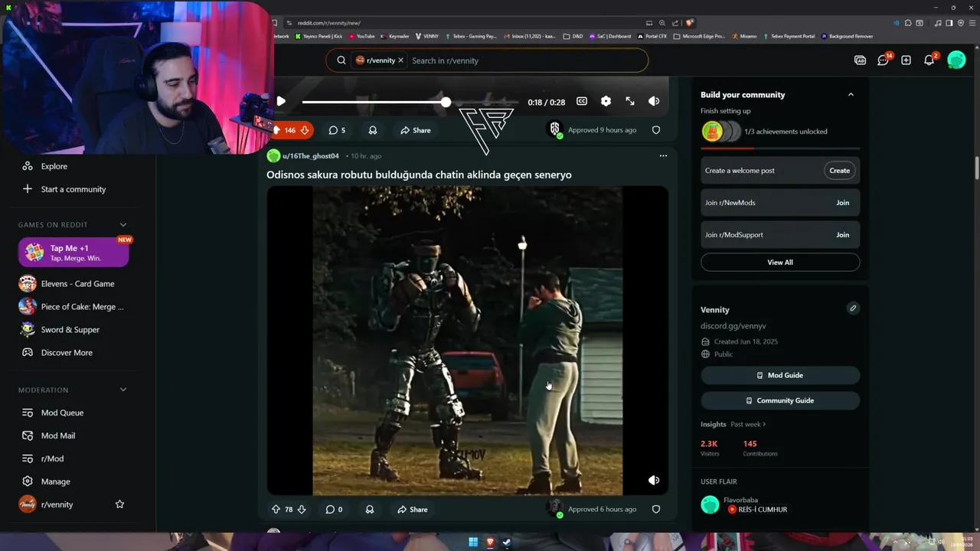Open the Community Guide
This screenshot has height=551, width=980.
[780, 400]
